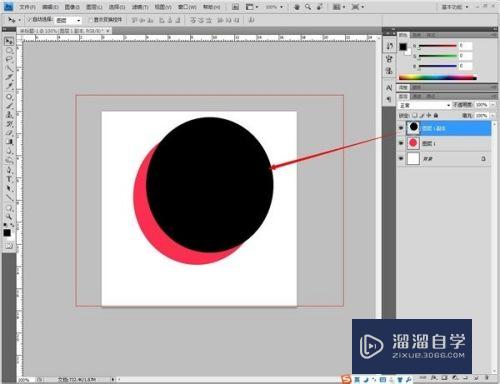Select the Clone Stamp tool
Image resolution: width=500 pixels, height=384 pixels.
click(9, 115)
